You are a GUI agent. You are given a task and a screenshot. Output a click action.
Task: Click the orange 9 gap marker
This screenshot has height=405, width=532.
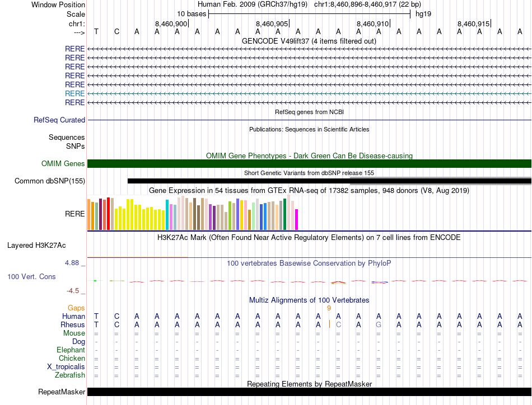point(329,308)
